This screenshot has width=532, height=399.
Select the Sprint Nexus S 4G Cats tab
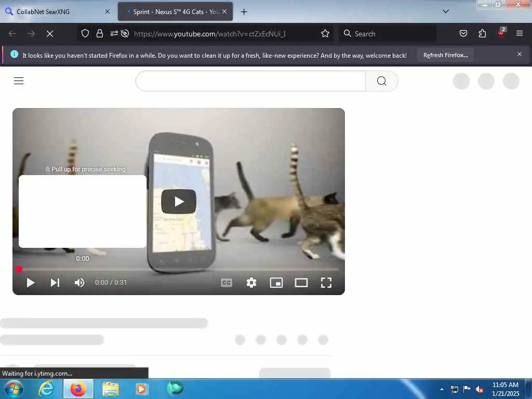pos(175,11)
